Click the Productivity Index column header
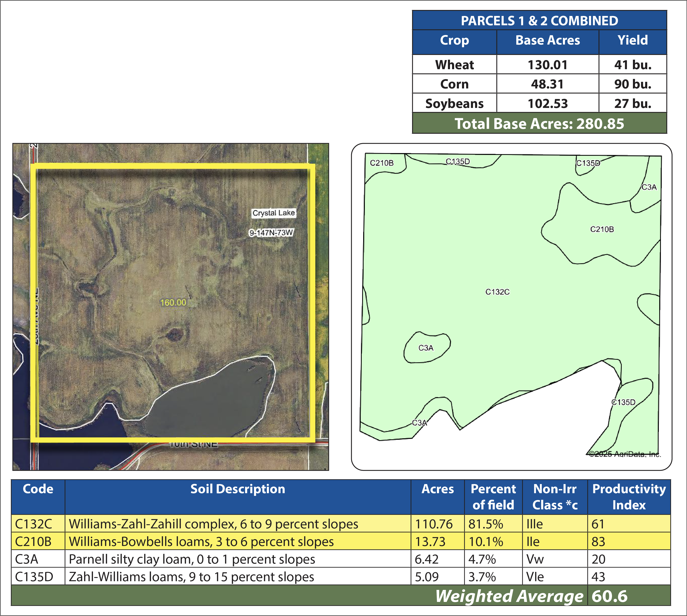Viewport: 687px width, 616px height. (x=629, y=497)
